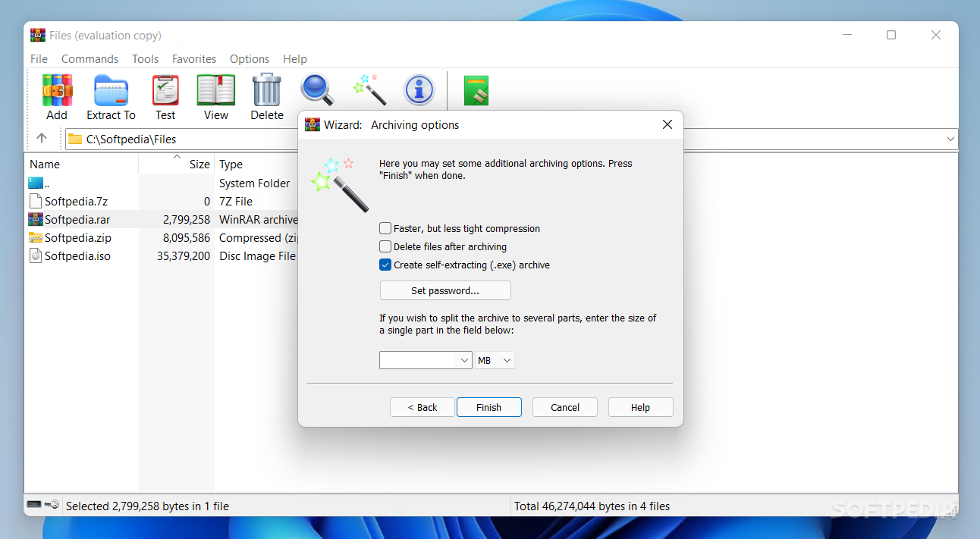Click the WinRAR icon in main title bar

click(38, 35)
